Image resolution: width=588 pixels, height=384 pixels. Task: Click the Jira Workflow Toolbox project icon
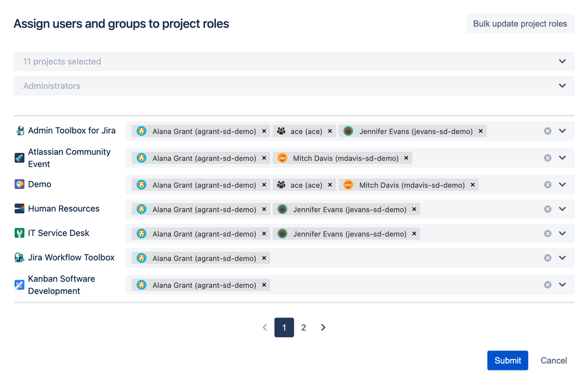pyautogui.click(x=20, y=257)
